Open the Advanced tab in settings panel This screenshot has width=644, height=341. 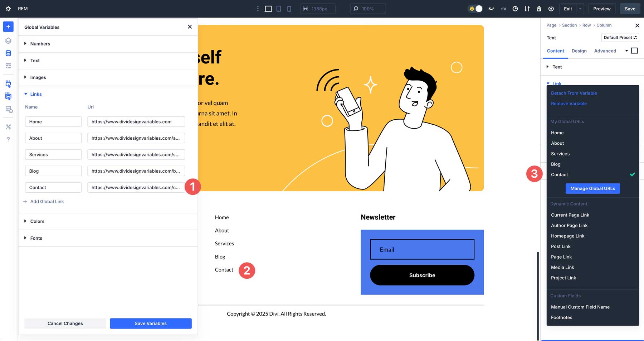[605, 51]
